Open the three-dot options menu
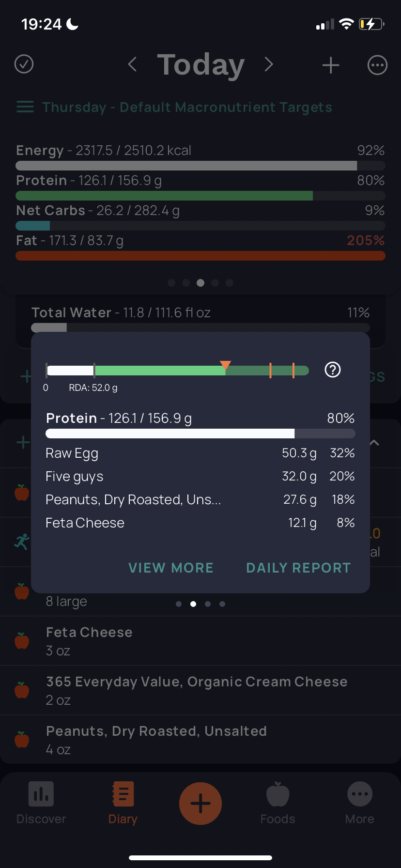The height and width of the screenshot is (868, 401). pos(377,65)
